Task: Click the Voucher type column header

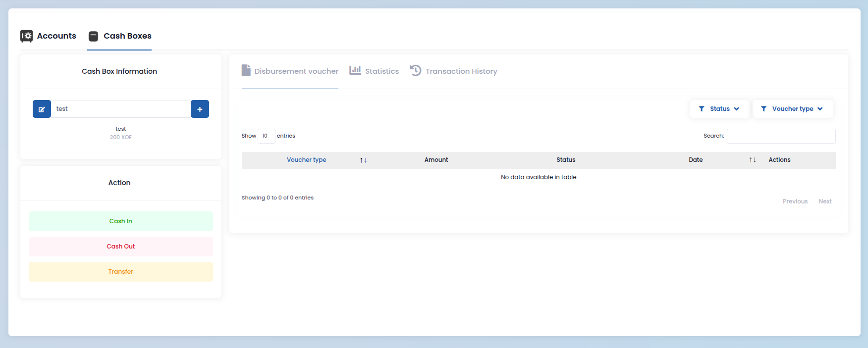Action: 307,160
